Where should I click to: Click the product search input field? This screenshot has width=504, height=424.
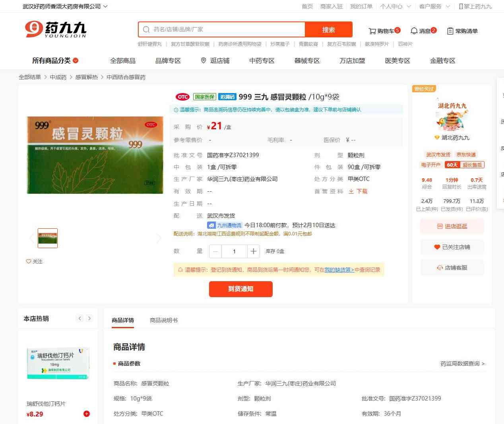tap(227, 29)
